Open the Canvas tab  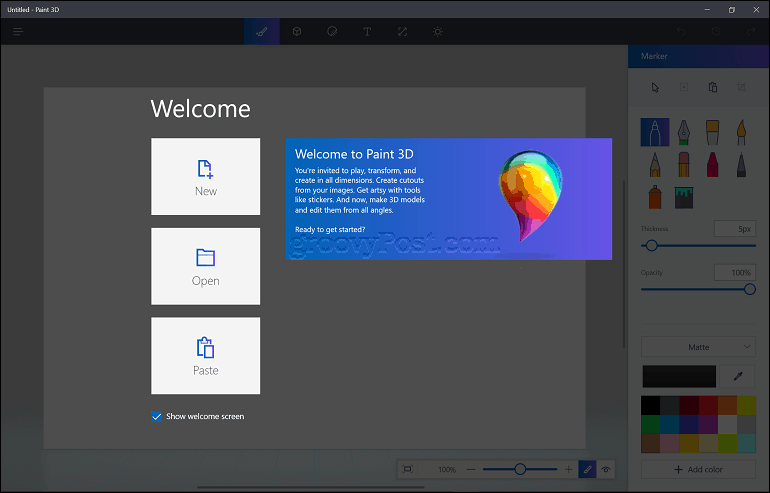click(402, 32)
